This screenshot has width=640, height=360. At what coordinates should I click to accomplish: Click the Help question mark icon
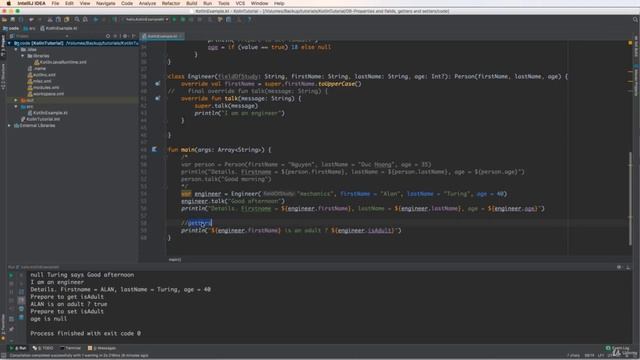click(249, 19)
